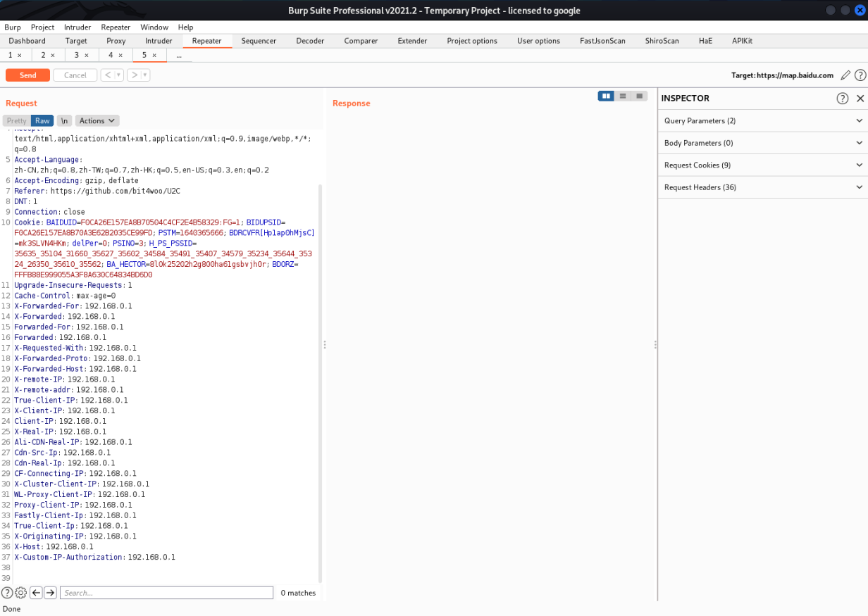This screenshot has height=616, width=868.
Task: Click the edit target pencil icon
Action: (846, 75)
